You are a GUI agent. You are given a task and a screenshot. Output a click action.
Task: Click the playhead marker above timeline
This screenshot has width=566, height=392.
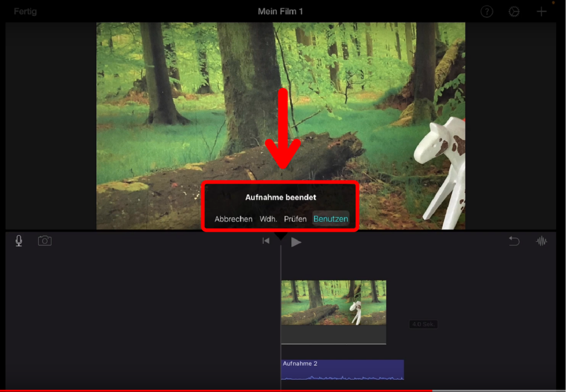281,237
